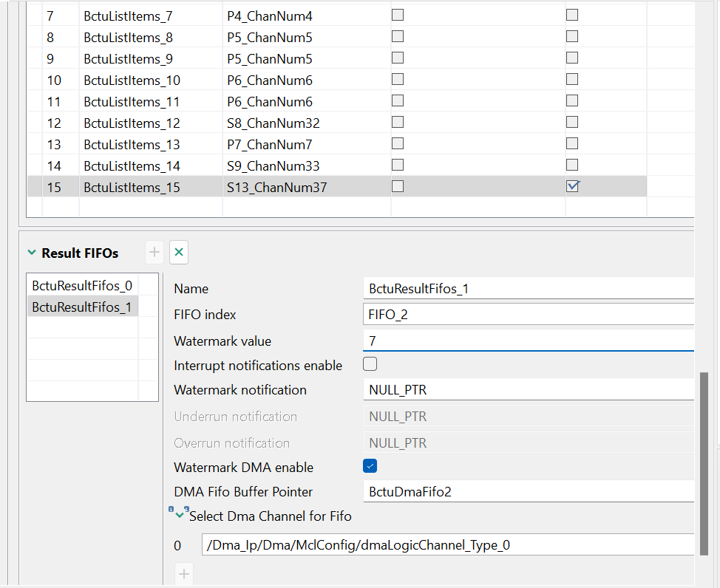Image resolution: width=720 pixels, height=588 pixels.
Task: Click the S9_ChanNum33 channel cell
Action: coord(307,165)
